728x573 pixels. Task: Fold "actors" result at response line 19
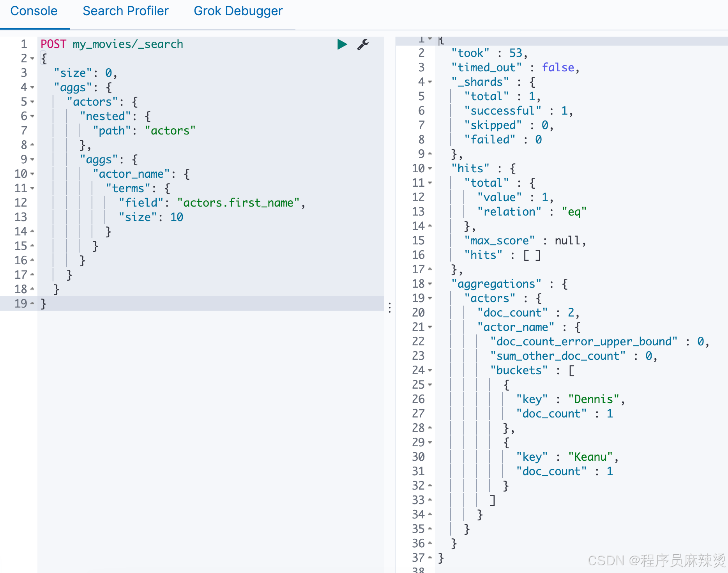click(x=430, y=298)
